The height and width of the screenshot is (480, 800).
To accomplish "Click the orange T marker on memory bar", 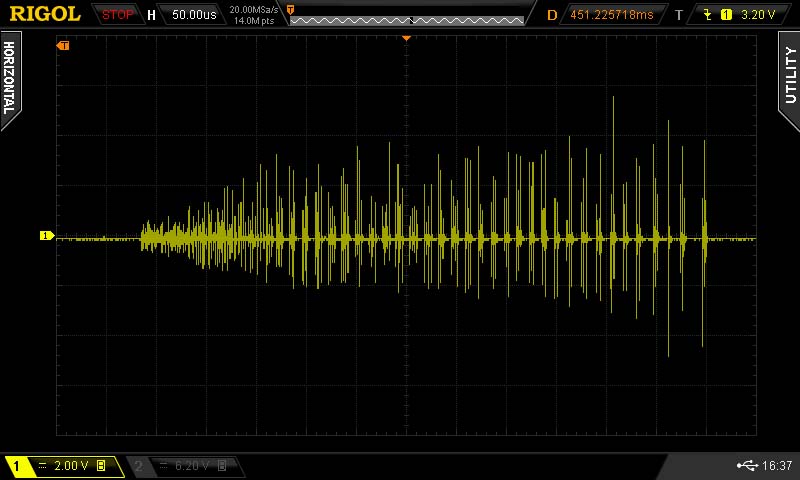I will click(290, 10).
